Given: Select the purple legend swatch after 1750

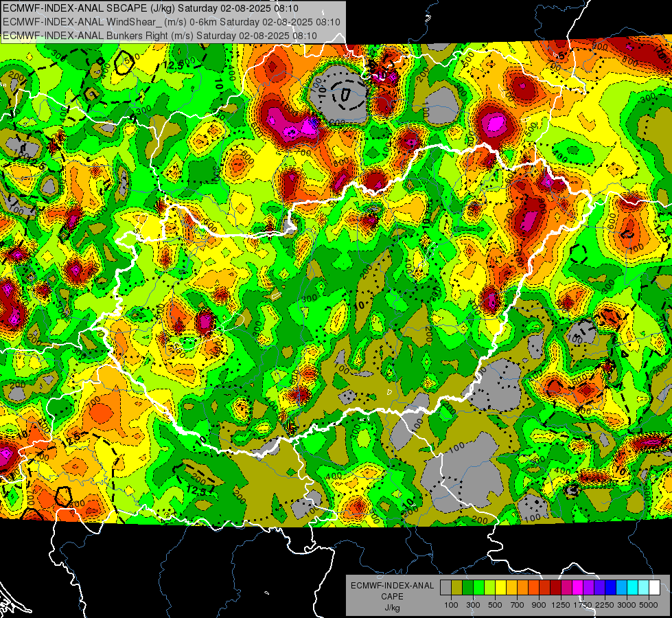Looking at the screenshot, I should point(588,588).
